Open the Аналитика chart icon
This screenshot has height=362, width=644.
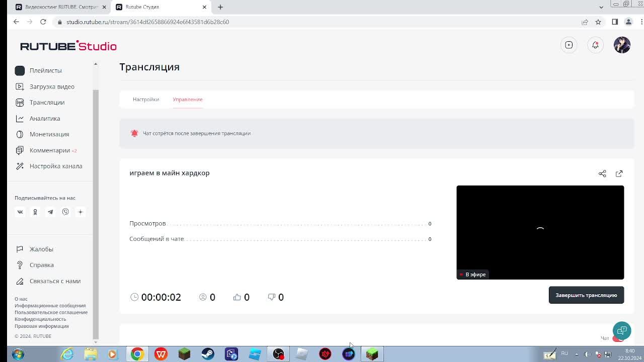20,119
